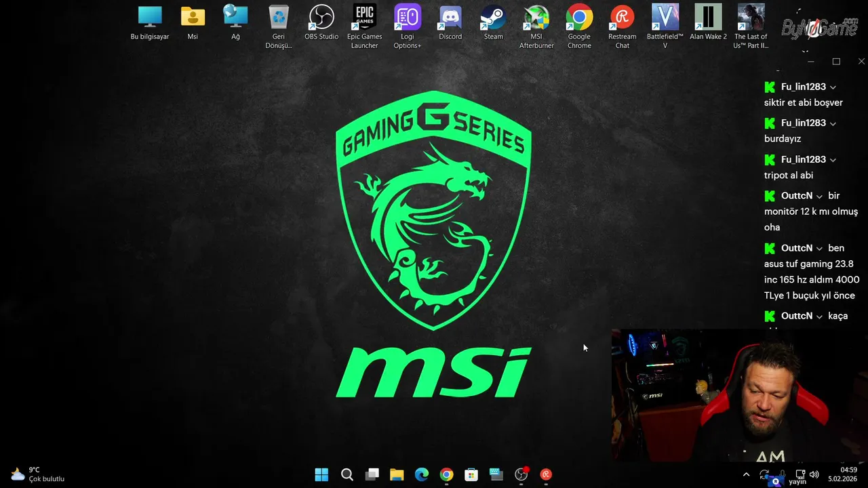Select the Ağ network desktop icon
Image resolution: width=868 pixels, height=488 pixels.
click(235, 23)
